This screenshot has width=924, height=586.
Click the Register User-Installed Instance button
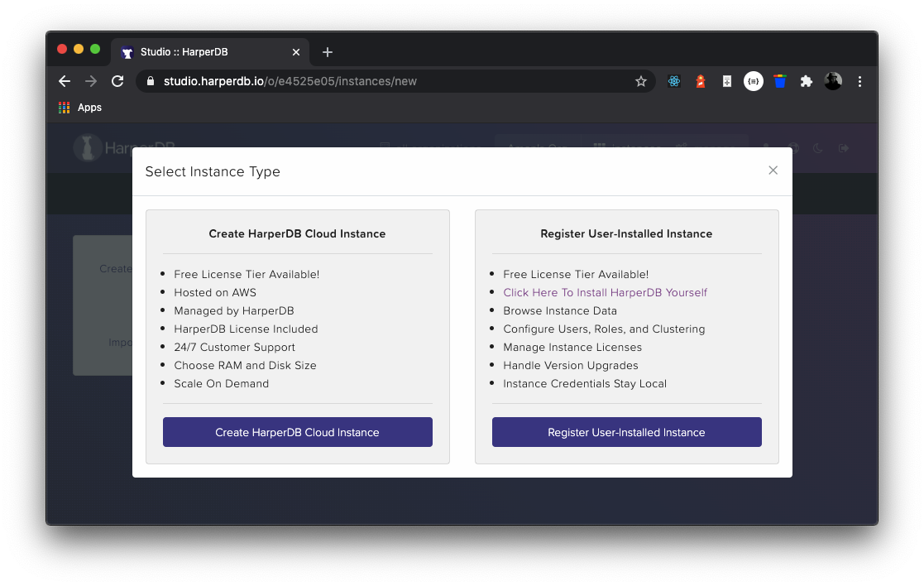click(x=626, y=432)
